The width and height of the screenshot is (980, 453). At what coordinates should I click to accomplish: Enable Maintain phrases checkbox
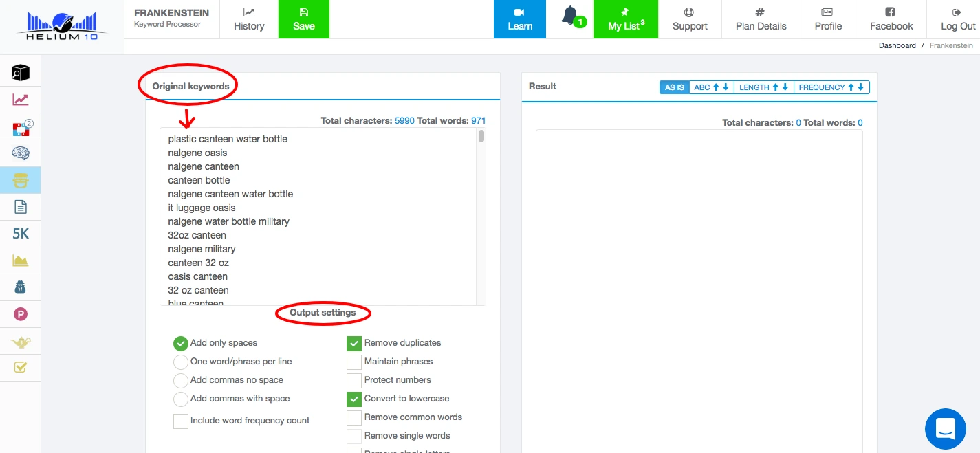(x=354, y=362)
